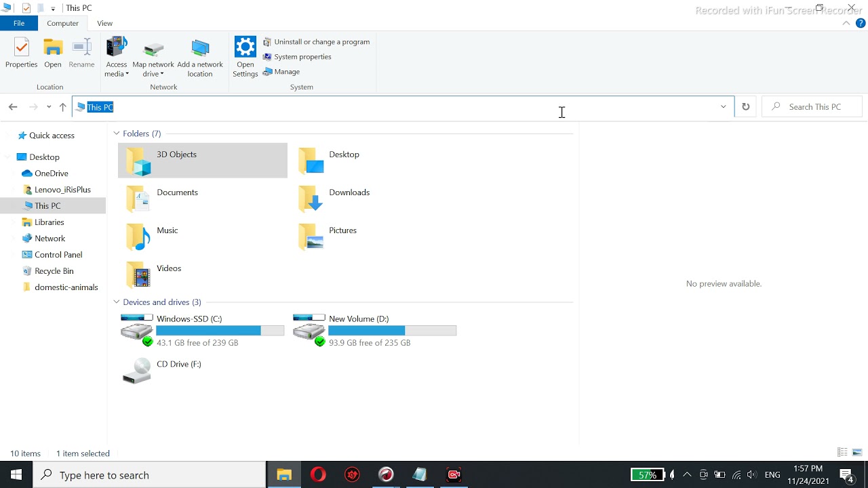This screenshot has width=868, height=488.
Task: Select the Windows-SSD (C:) drive
Action: pos(203,331)
